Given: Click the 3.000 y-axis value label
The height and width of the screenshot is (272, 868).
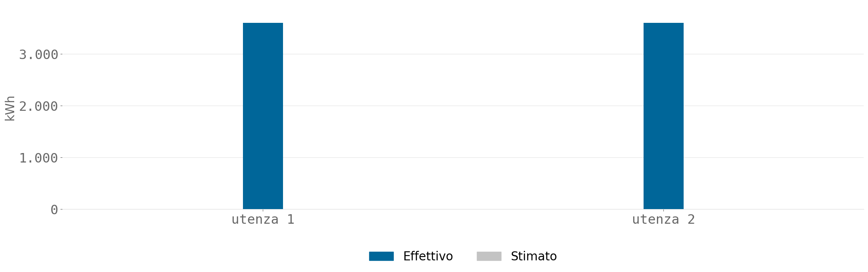Looking at the screenshot, I should [x=38, y=55].
